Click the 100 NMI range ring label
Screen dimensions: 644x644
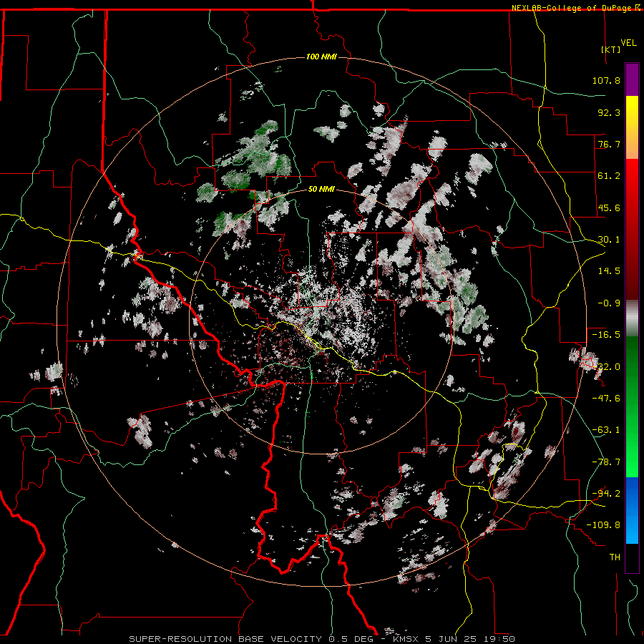tap(321, 57)
